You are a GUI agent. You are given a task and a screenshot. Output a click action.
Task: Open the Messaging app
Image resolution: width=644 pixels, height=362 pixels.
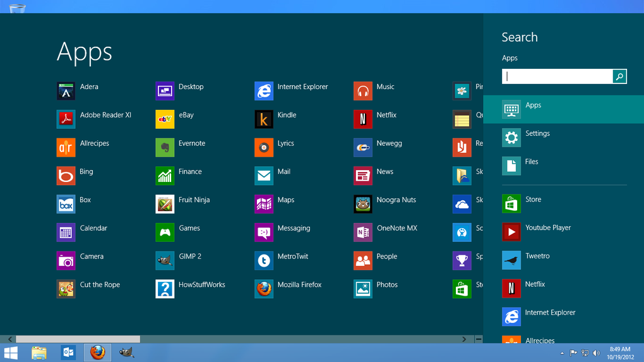pyautogui.click(x=264, y=232)
